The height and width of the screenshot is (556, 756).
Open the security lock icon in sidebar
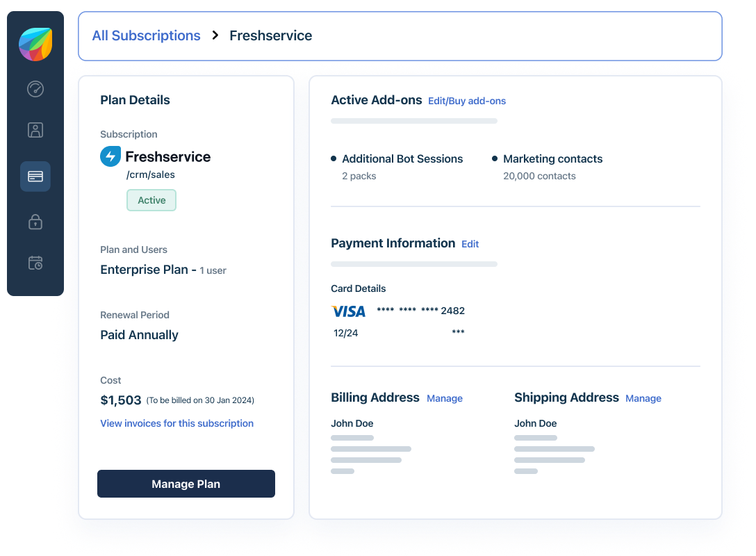pyautogui.click(x=35, y=222)
